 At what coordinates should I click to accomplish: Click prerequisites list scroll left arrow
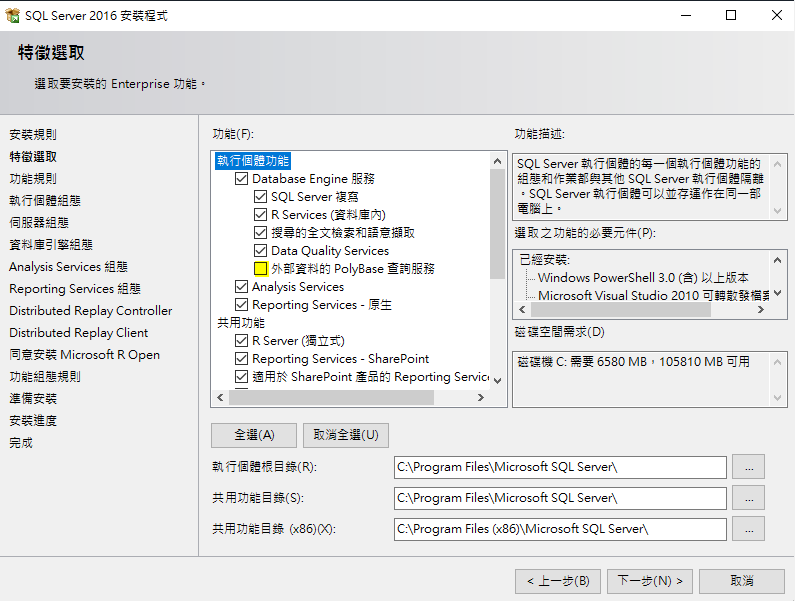pyautogui.click(x=522, y=309)
